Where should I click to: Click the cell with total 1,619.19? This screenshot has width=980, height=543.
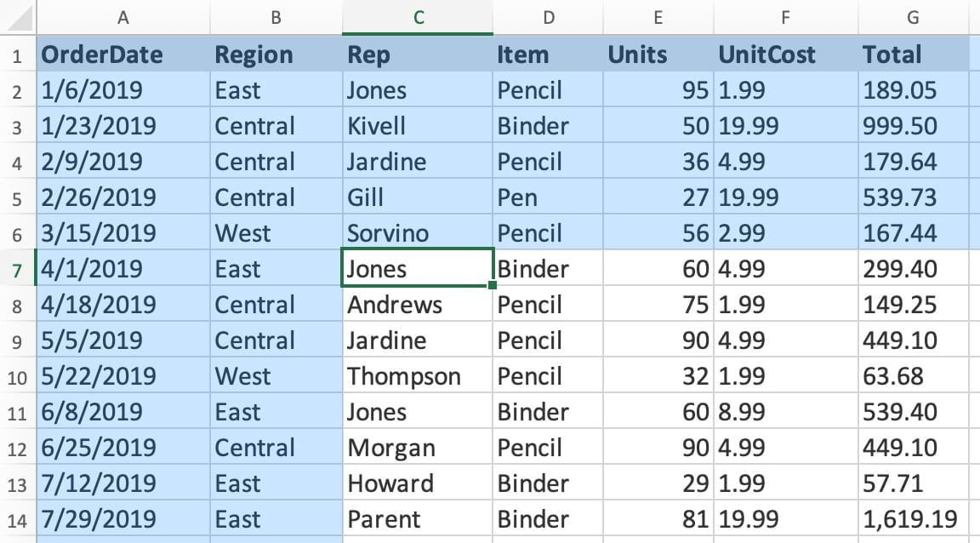point(914,519)
